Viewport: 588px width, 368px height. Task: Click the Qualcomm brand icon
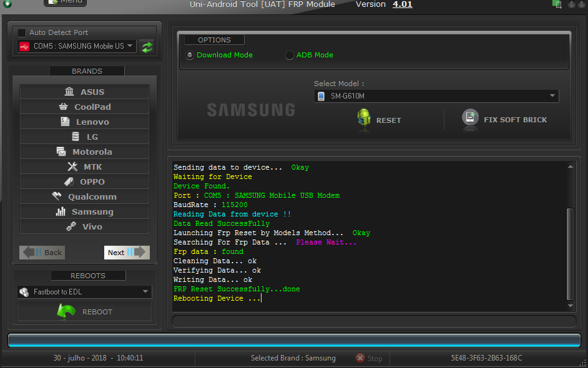(x=57, y=196)
